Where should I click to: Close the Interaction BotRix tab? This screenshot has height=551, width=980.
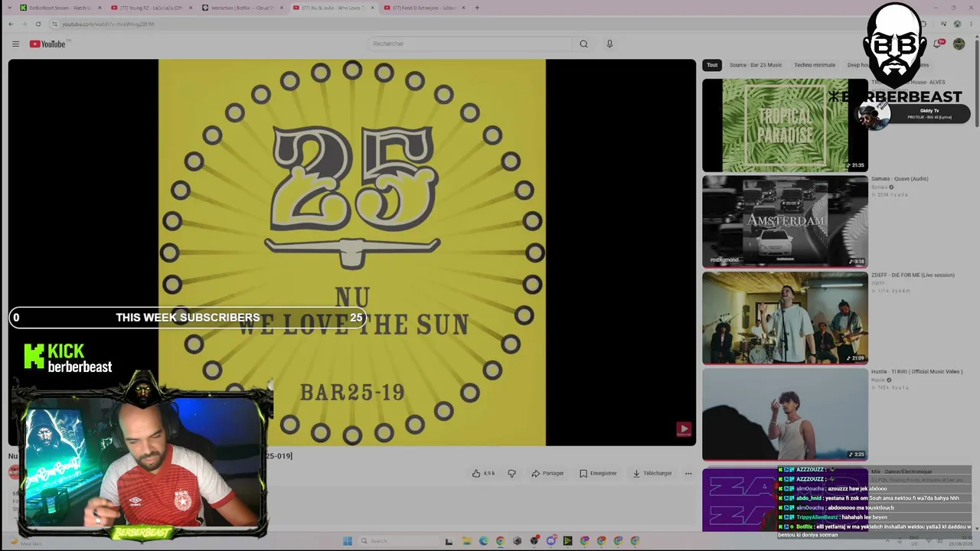(x=282, y=8)
